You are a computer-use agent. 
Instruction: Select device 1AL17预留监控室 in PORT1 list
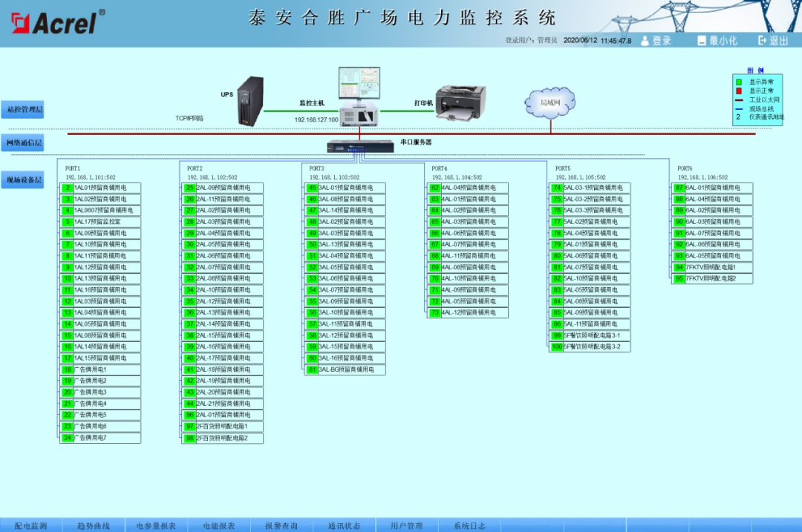100,220
